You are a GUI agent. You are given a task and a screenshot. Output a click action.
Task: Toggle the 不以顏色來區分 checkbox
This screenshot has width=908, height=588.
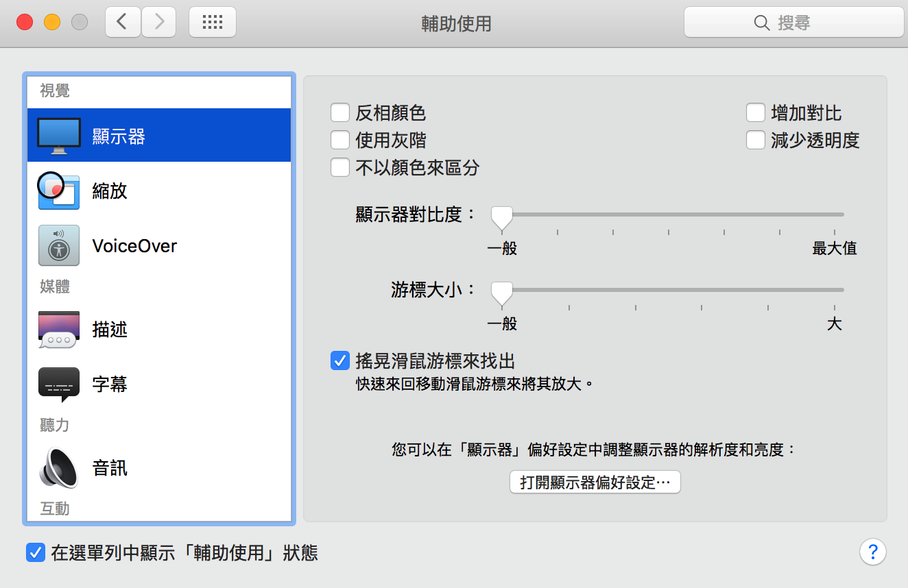pos(340,167)
